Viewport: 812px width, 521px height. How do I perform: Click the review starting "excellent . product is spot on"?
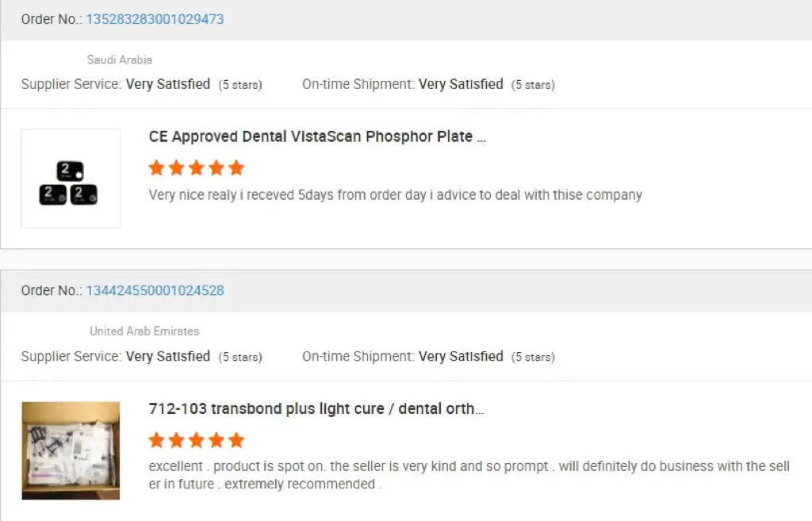[x=469, y=466]
